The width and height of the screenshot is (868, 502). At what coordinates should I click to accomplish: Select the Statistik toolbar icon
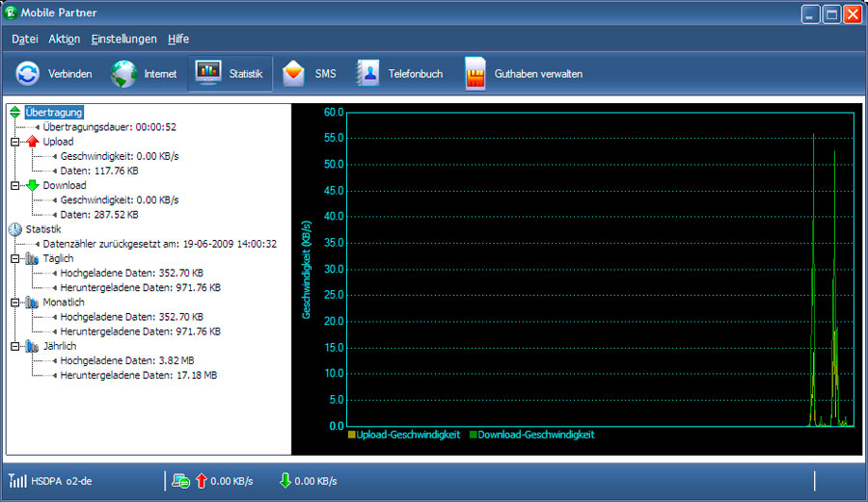(208, 73)
